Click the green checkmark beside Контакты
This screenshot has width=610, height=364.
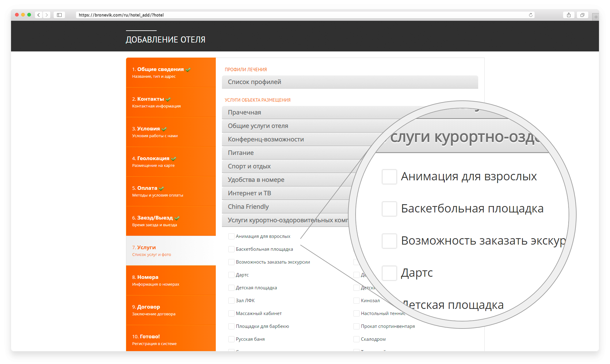pyautogui.click(x=168, y=99)
